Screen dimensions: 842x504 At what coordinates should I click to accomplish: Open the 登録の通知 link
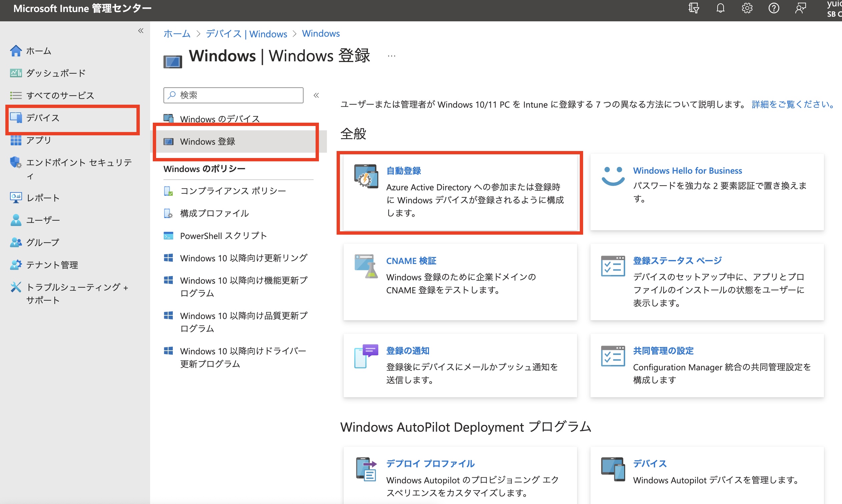[x=408, y=351]
